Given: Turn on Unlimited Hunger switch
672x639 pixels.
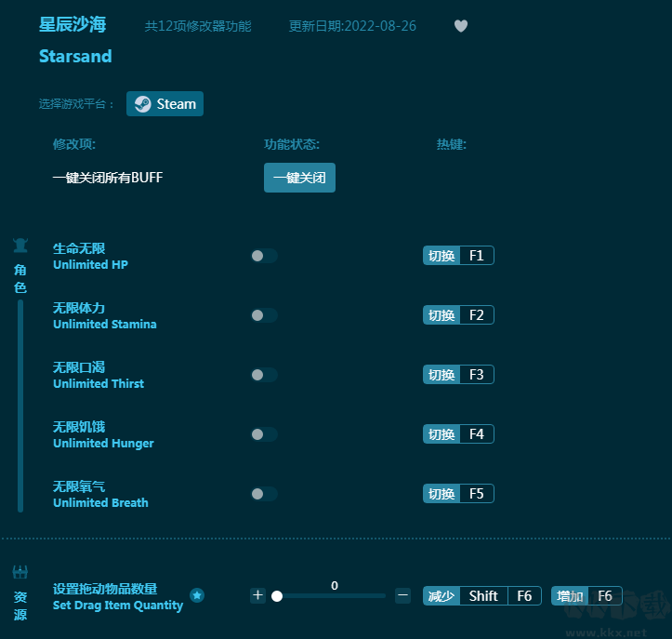Looking at the screenshot, I should [x=264, y=434].
